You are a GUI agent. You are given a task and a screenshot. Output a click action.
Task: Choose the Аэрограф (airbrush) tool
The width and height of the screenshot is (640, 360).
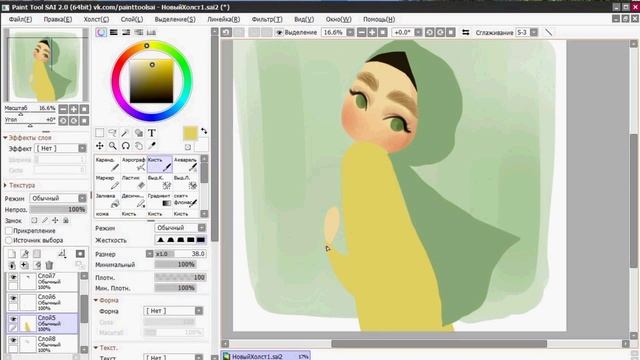click(133, 164)
